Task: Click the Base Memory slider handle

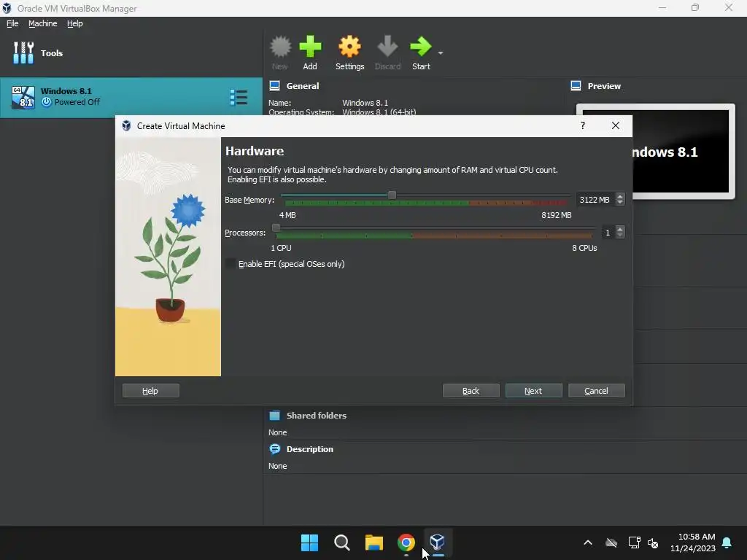Action: pos(392,195)
